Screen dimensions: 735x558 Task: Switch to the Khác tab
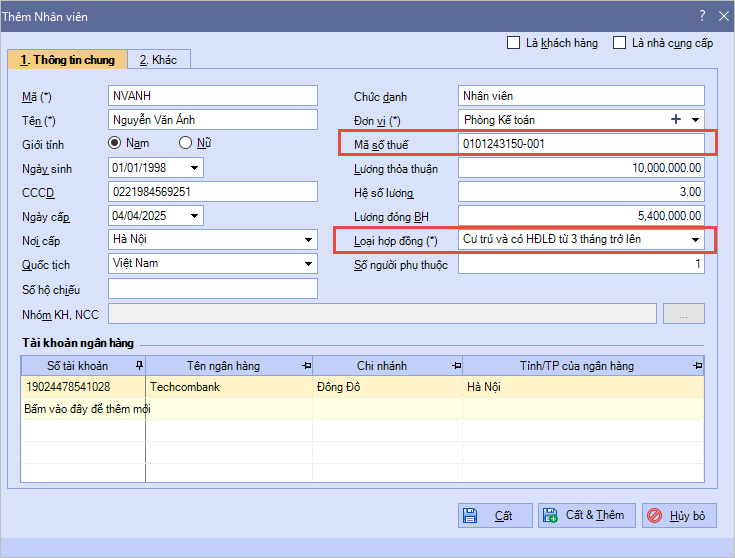[158, 60]
